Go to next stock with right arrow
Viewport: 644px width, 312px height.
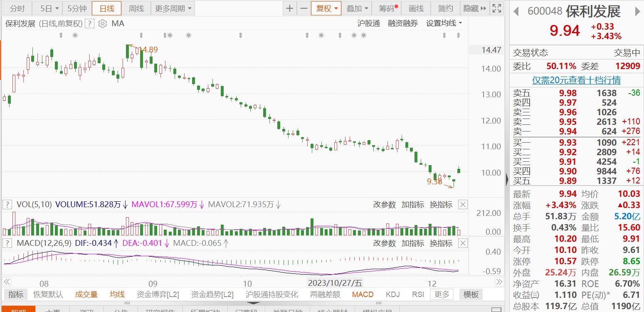(637, 12)
